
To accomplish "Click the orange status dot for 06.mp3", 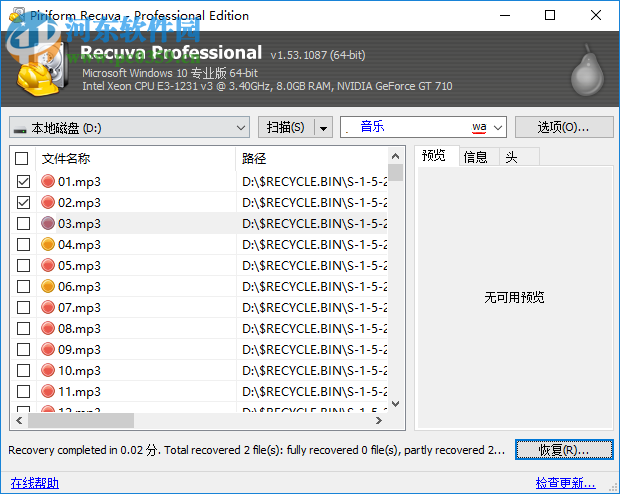I will click(x=48, y=286).
